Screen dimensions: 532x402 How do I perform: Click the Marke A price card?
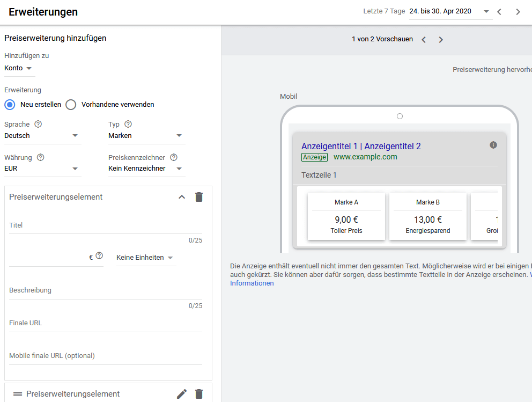(x=346, y=216)
